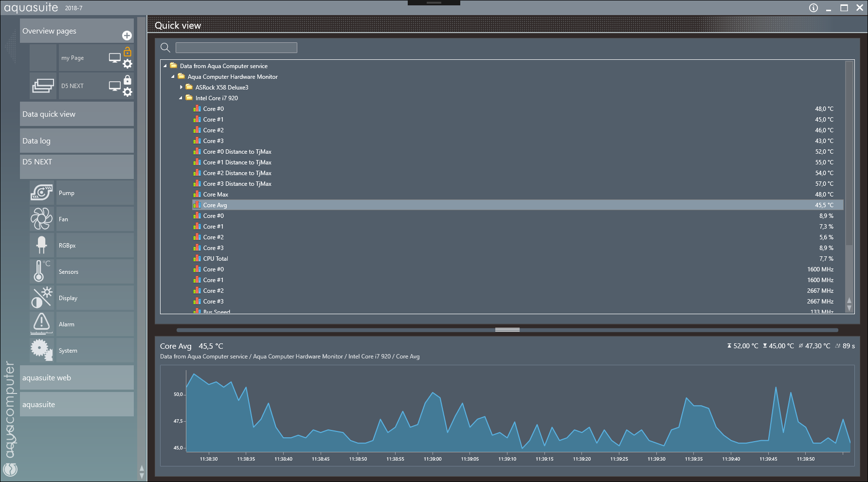Select the my Page overview entry
The image size is (868, 482).
(x=72, y=58)
